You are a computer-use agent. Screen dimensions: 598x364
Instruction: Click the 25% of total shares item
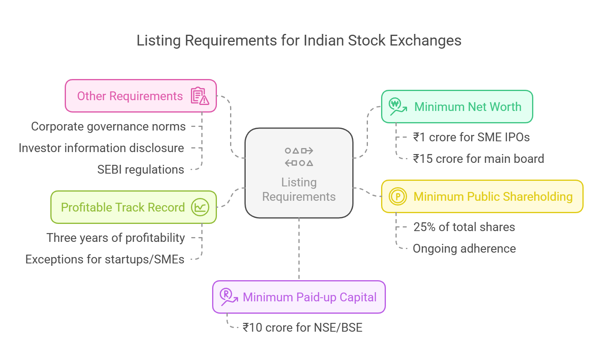[x=464, y=227]
